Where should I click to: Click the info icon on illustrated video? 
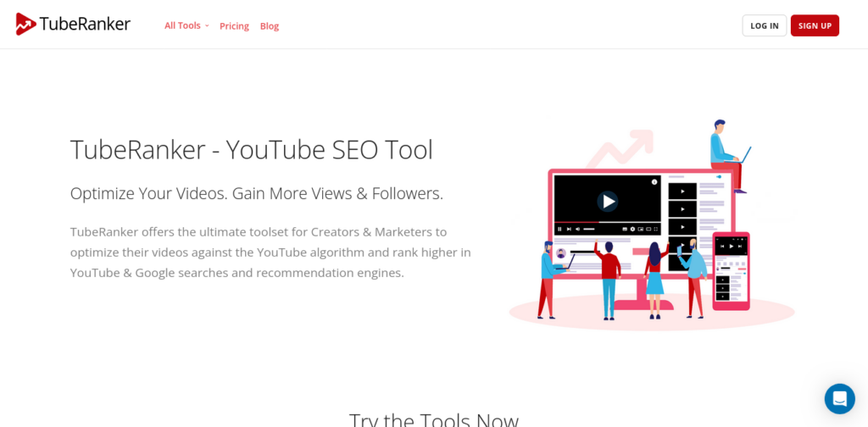pos(654,182)
